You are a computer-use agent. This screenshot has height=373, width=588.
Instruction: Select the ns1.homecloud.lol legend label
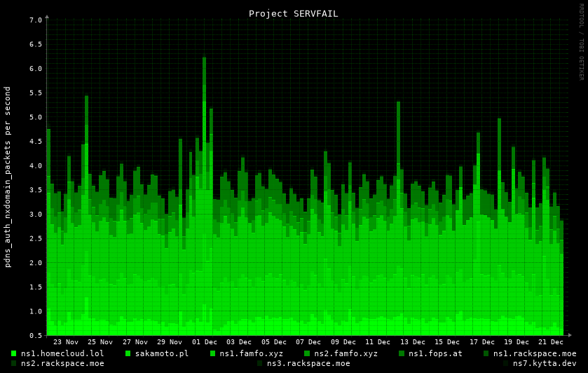(x=62, y=353)
